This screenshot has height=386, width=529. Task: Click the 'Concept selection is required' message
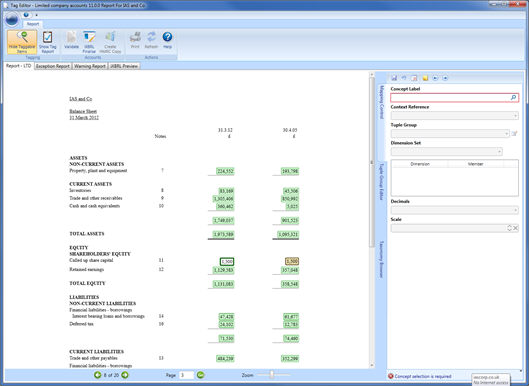pos(423,376)
